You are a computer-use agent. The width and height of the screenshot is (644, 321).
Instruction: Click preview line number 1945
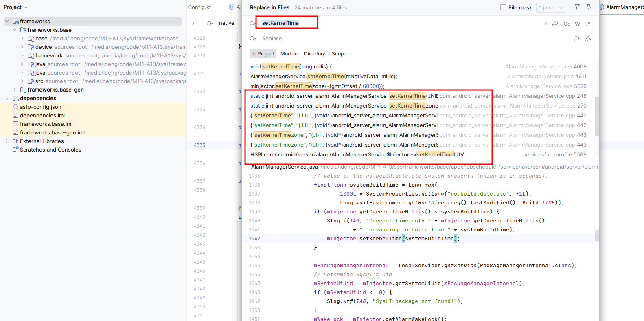click(254, 266)
